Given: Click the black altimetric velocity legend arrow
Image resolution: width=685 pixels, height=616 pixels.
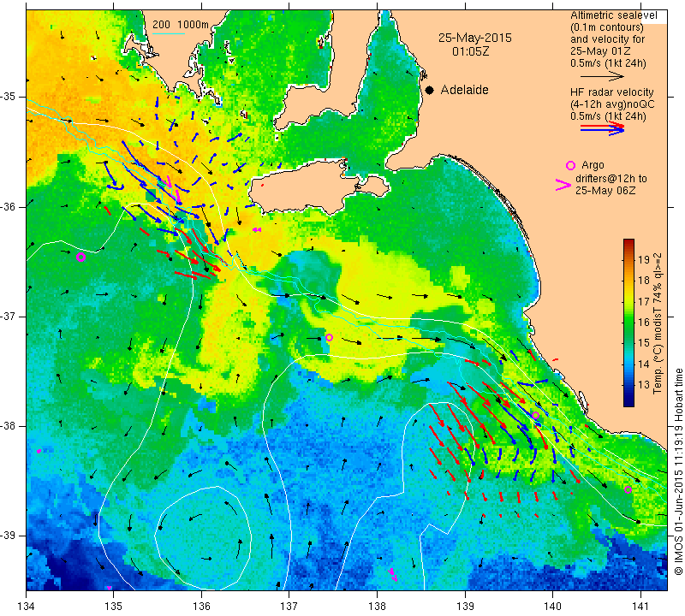Looking at the screenshot, I should 602,76.
